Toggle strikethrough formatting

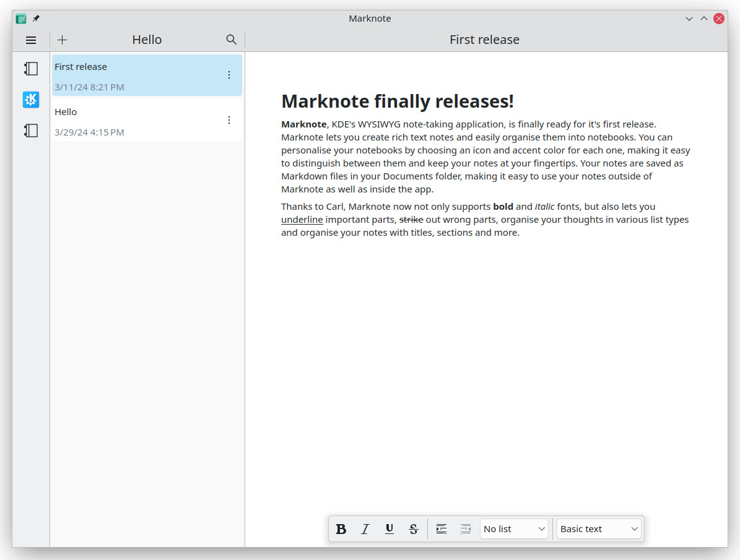414,529
